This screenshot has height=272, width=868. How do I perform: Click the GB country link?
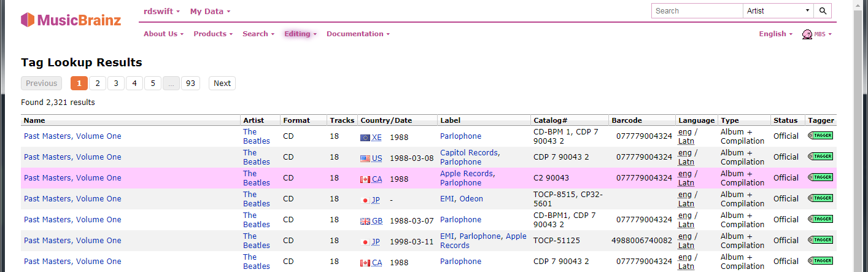(x=377, y=220)
